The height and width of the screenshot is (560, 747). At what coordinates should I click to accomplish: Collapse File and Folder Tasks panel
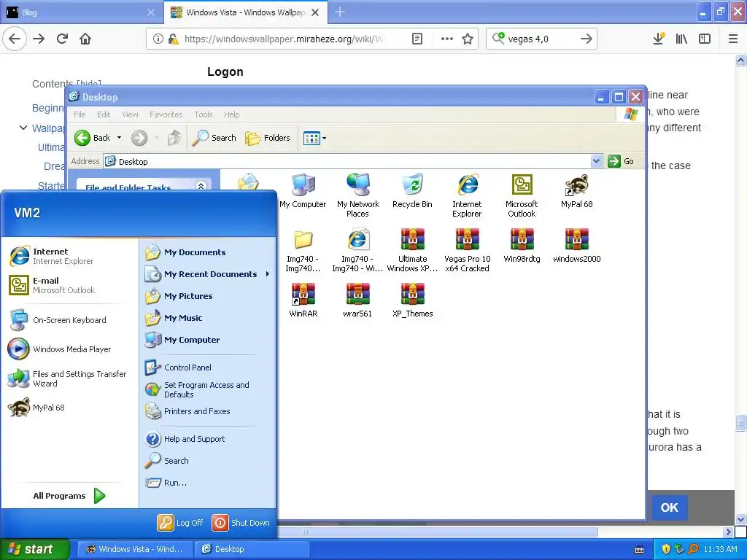pos(201,186)
